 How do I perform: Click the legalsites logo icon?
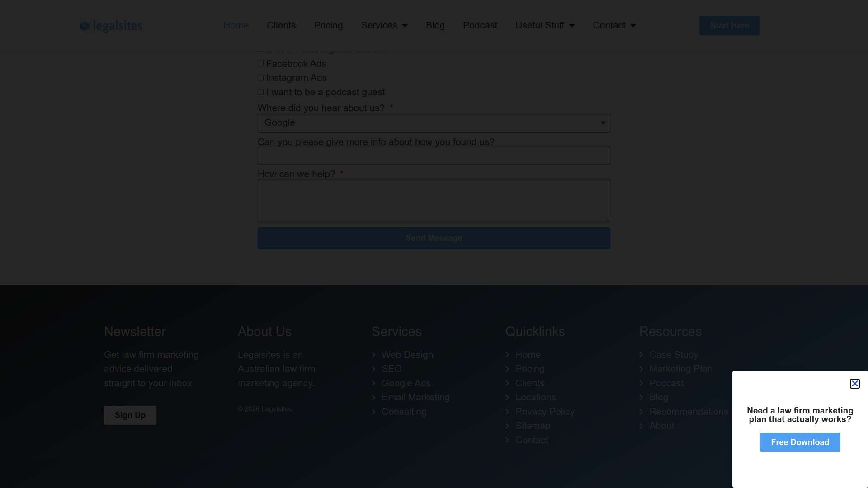tap(85, 26)
